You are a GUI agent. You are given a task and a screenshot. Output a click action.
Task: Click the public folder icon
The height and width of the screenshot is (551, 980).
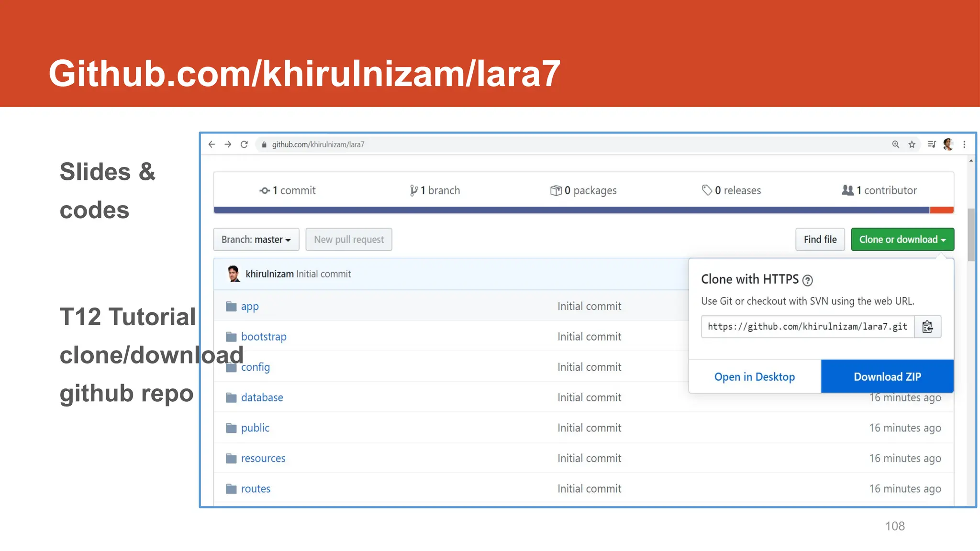231,428
